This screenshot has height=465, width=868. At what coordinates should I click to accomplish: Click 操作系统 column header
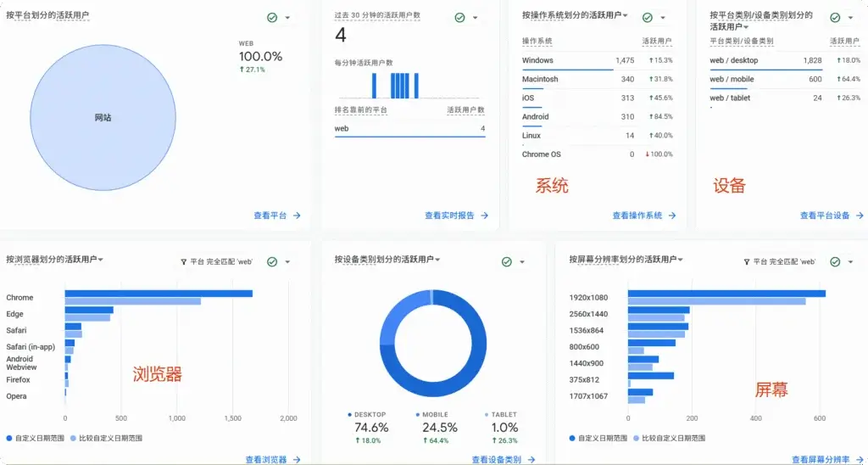(537, 41)
